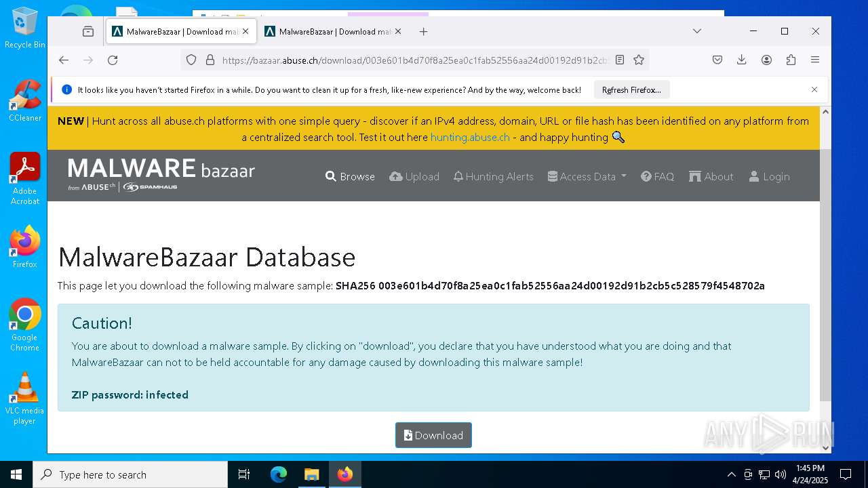Open the taskbar clock and date
Screen dimensions: 868x488
coord(810,474)
